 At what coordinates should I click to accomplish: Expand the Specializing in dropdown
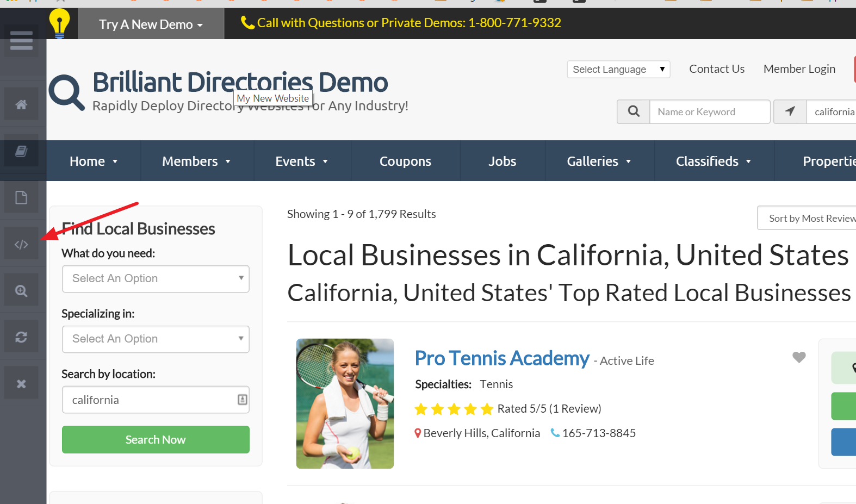(x=156, y=339)
